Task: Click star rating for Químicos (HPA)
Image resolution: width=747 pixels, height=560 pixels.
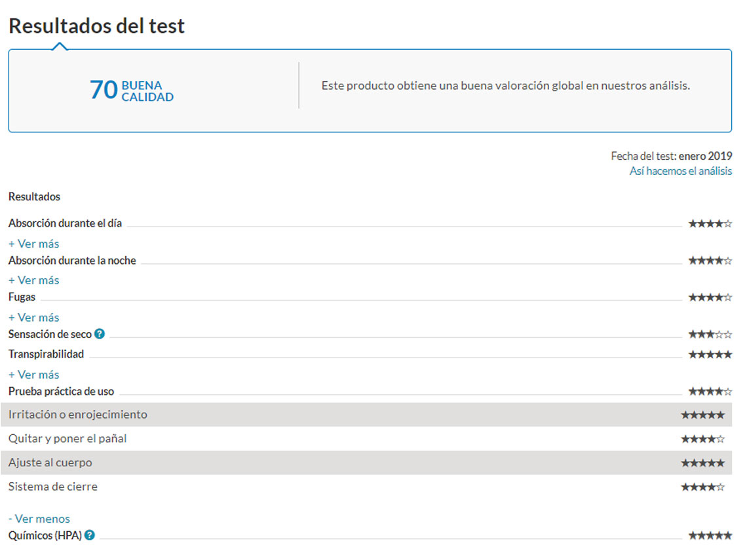Action: [x=710, y=536]
